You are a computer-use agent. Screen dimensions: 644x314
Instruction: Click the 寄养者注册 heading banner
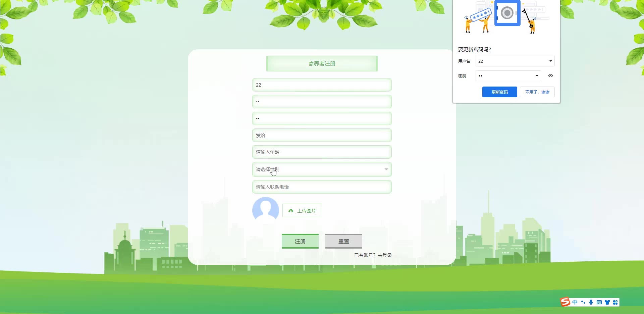coord(322,64)
